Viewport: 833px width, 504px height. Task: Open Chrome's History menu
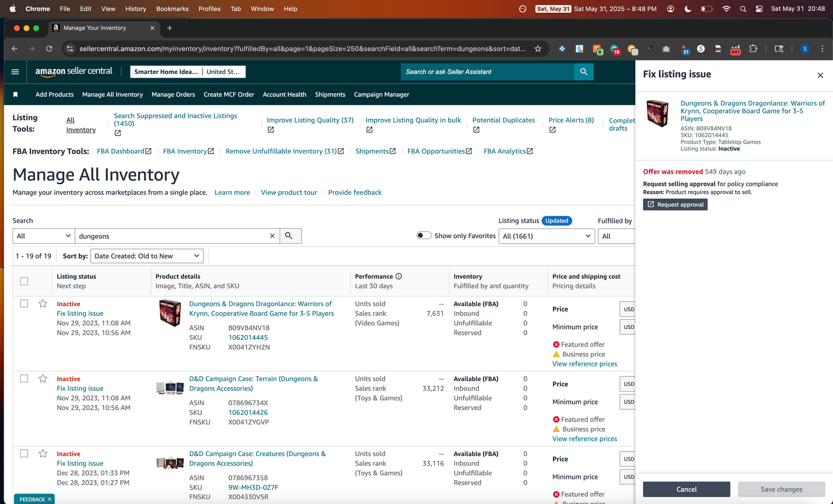pos(136,9)
